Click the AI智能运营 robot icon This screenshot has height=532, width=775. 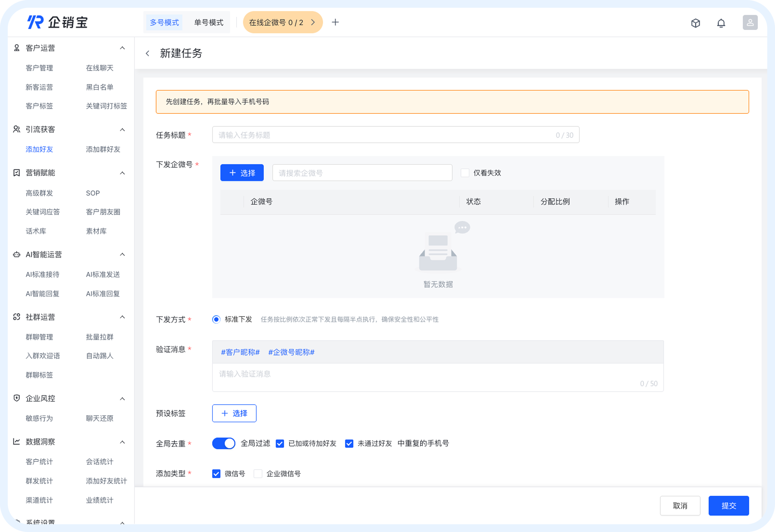tap(16, 254)
